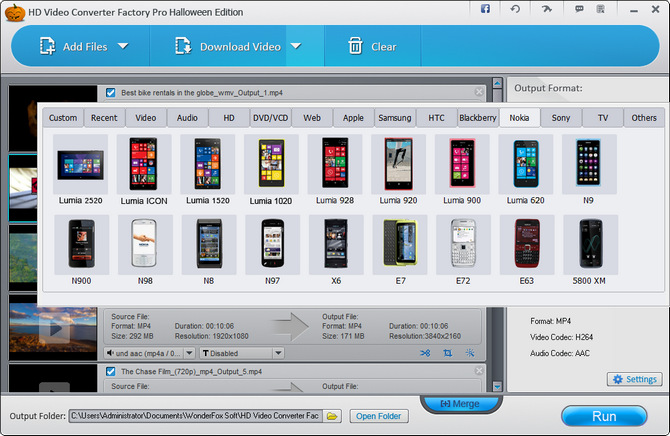Open the Video format tab
The width and height of the screenshot is (670, 436).
[146, 118]
